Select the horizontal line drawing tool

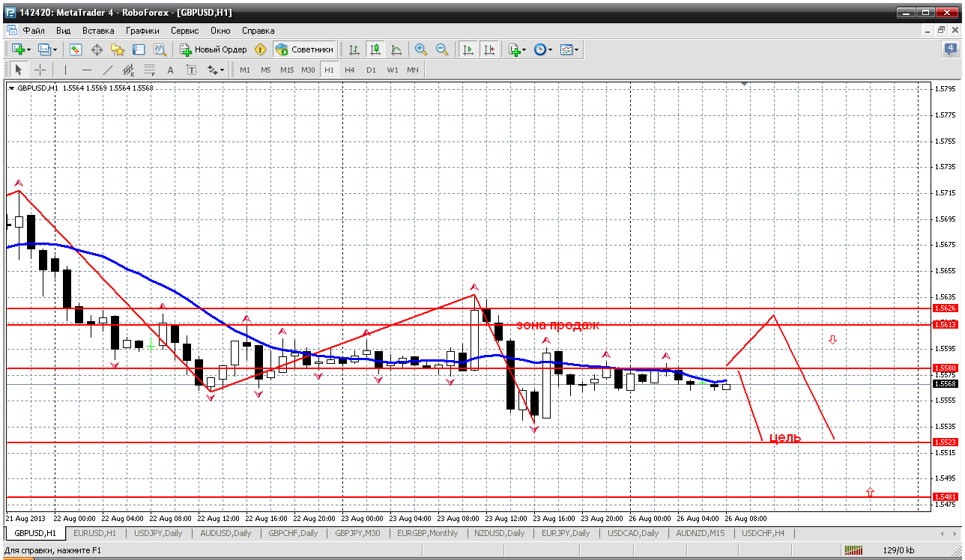[86, 70]
